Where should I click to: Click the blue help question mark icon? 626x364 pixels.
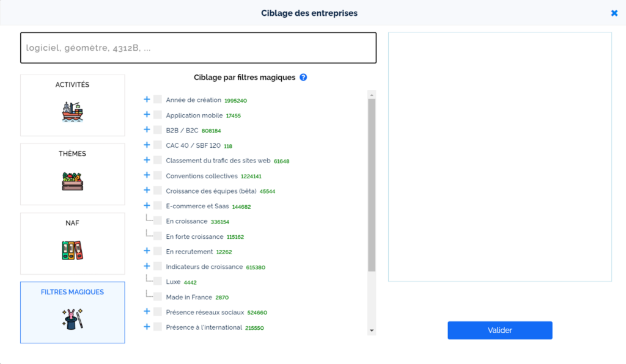(x=303, y=78)
